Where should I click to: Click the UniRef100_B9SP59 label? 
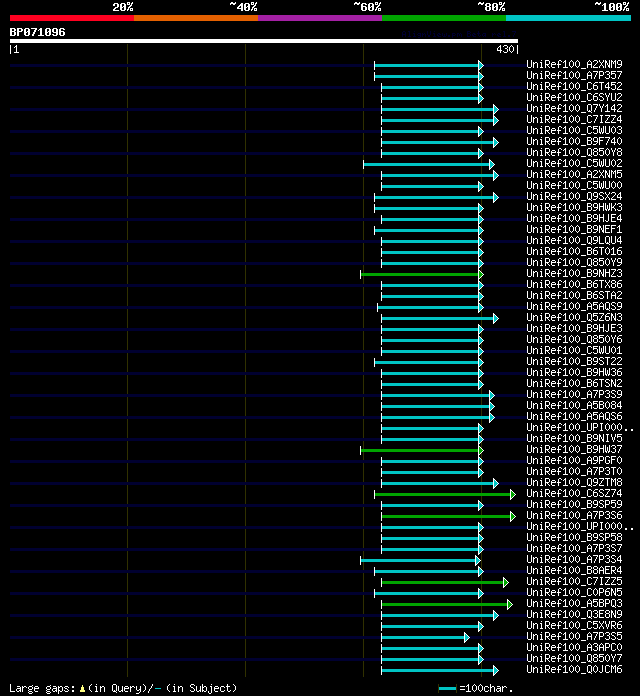[x=574, y=505]
